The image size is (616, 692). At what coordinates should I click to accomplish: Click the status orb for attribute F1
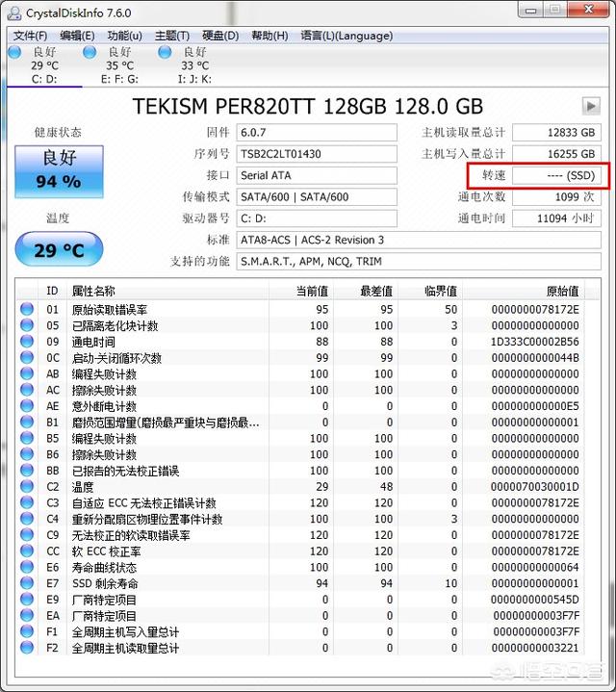coord(27,631)
